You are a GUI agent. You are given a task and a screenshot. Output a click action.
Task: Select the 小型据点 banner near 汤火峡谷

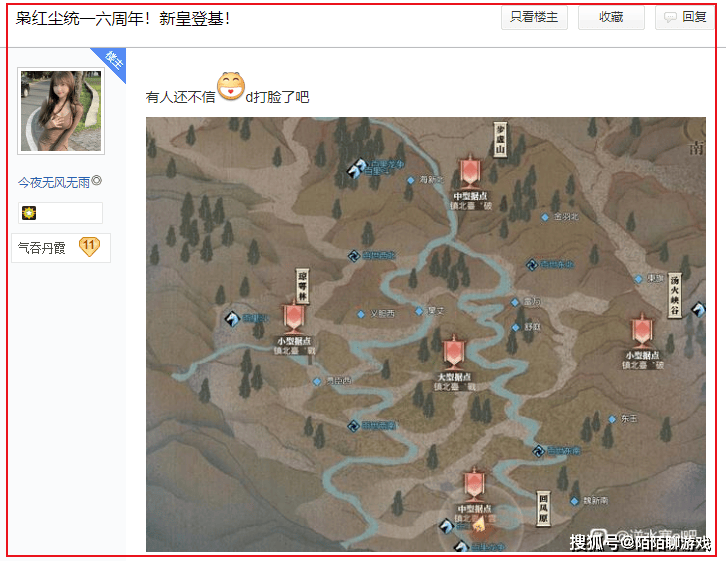point(642,331)
